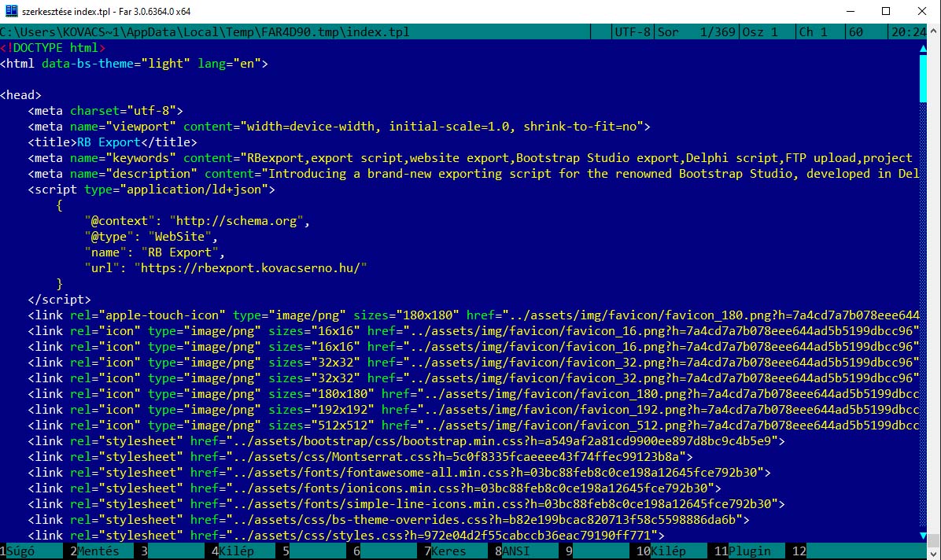Click the RB Export title text
This screenshot has height=560, width=941.
point(109,142)
